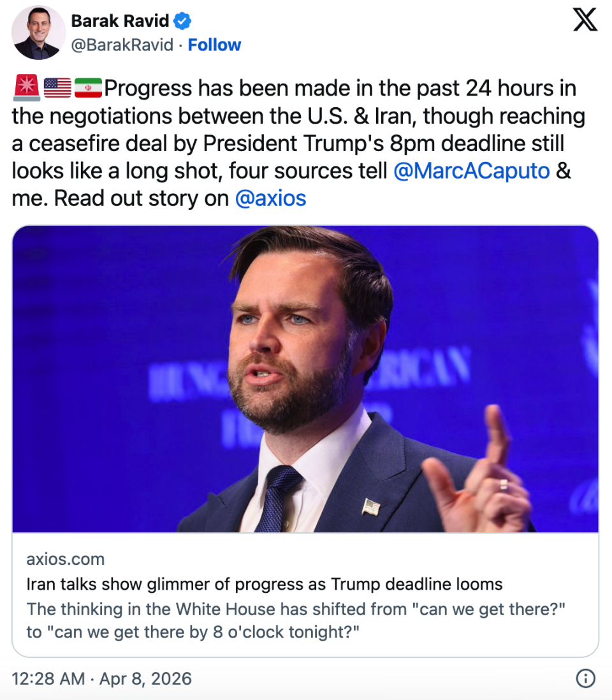Open Barak Ravid's profile picture

pyautogui.click(x=39, y=33)
